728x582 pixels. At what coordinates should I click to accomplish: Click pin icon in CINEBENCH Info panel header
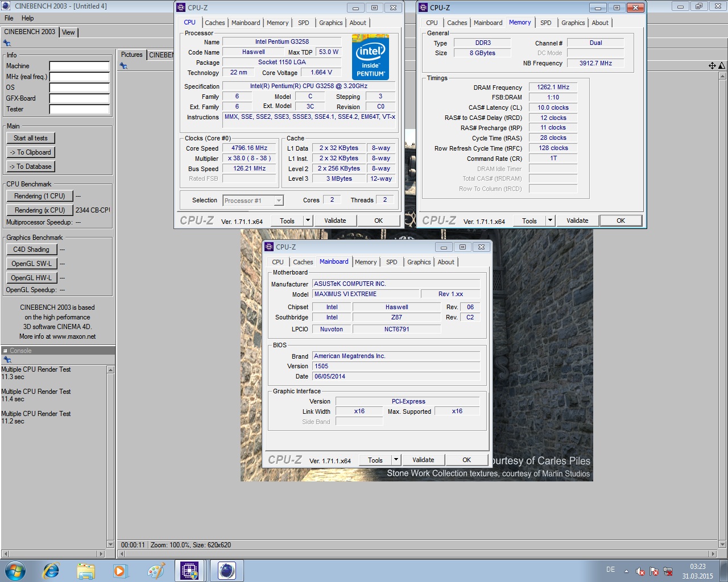(7, 43)
